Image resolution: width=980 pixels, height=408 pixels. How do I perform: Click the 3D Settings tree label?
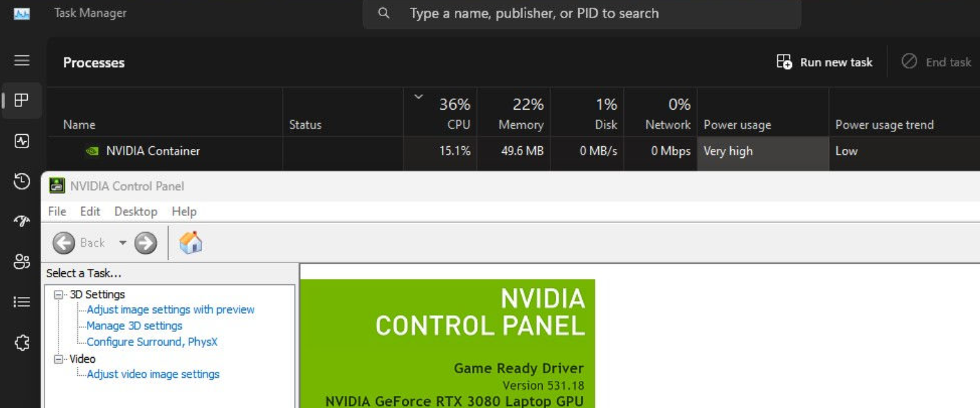coord(97,295)
